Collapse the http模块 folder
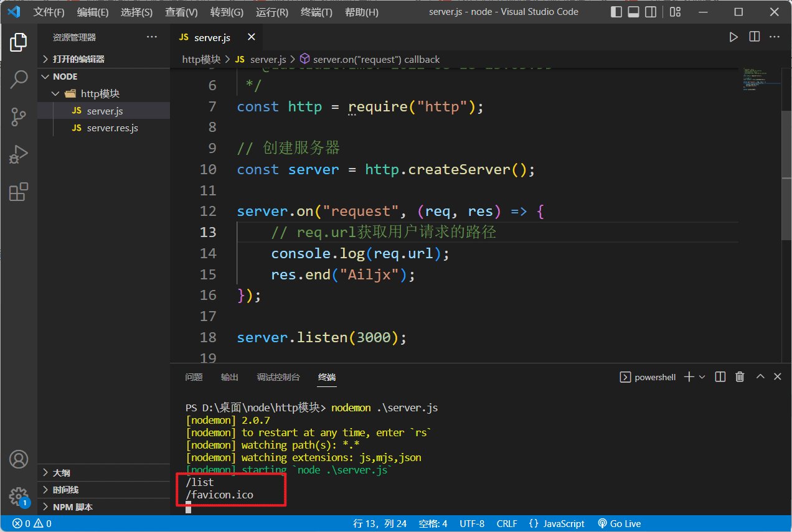Viewport: 792px width, 532px height. pyautogui.click(x=100, y=93)
